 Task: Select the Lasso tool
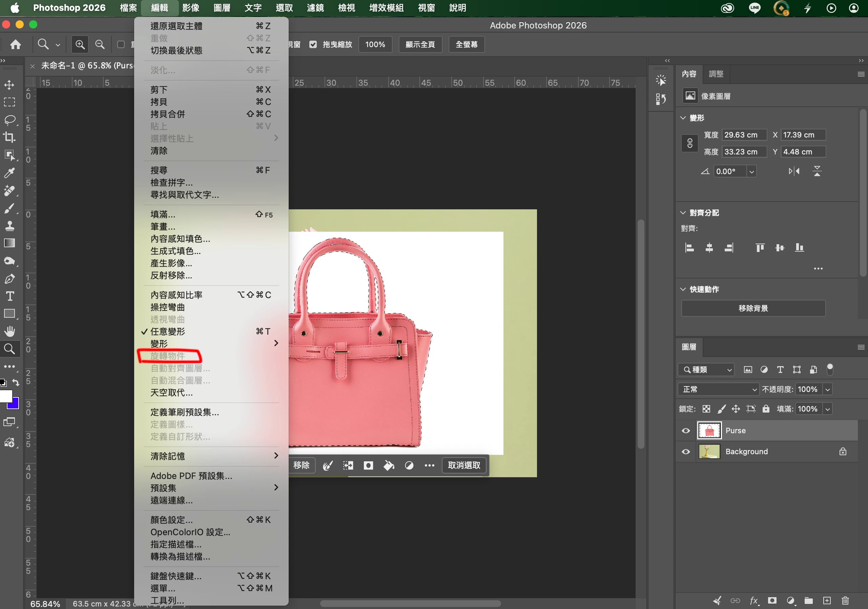tap(9, 120)
